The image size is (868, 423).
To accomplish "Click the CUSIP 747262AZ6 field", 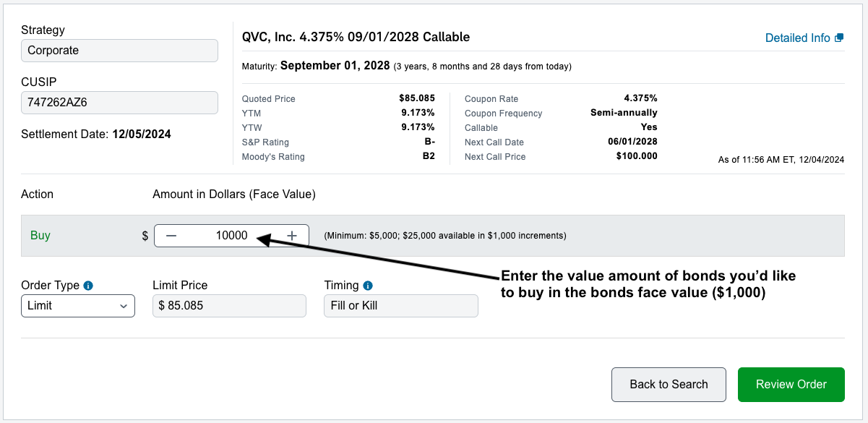I will pyautogui.click(x=119, y=103).
